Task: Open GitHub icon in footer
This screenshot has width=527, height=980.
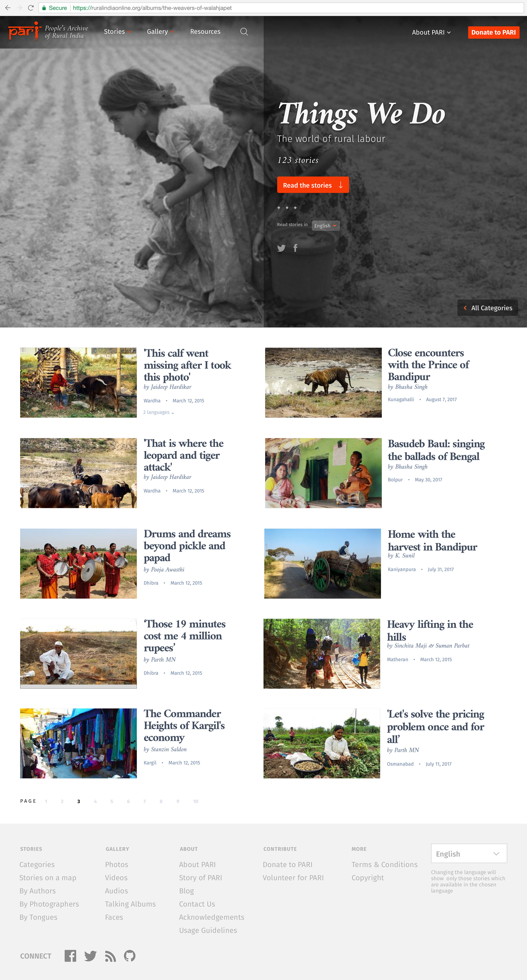Action: [130, 956]
